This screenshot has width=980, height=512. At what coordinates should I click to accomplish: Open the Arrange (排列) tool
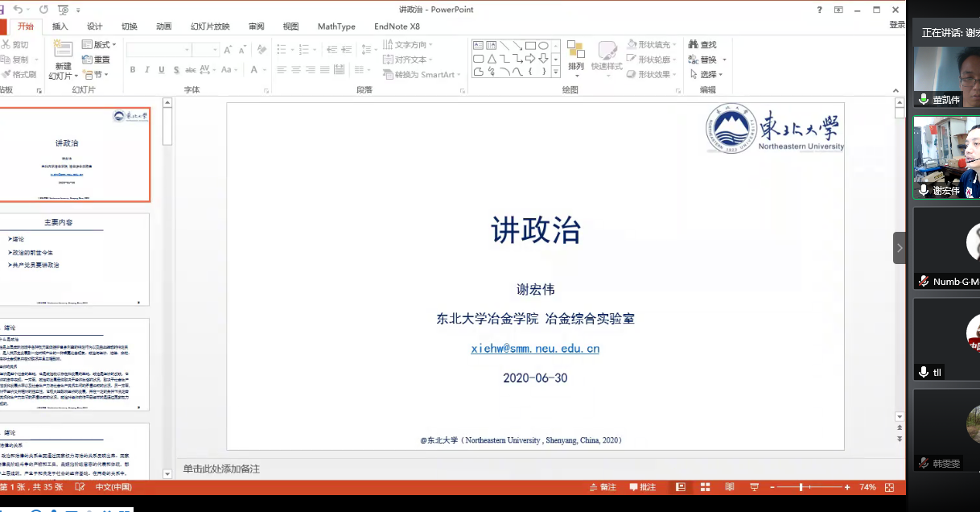click(x=575, y=56)
